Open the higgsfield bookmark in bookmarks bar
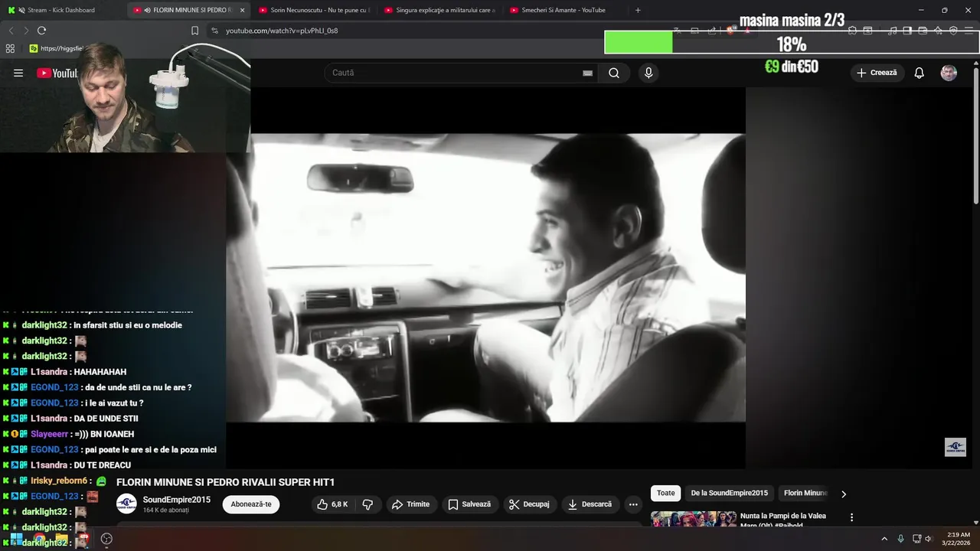The image size is (980, 551). click(57, 48)
